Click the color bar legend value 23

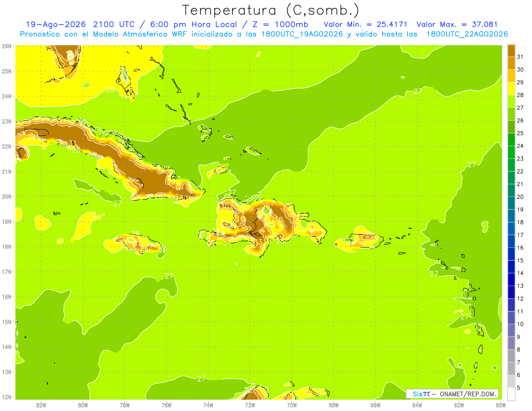click(520, 159)
